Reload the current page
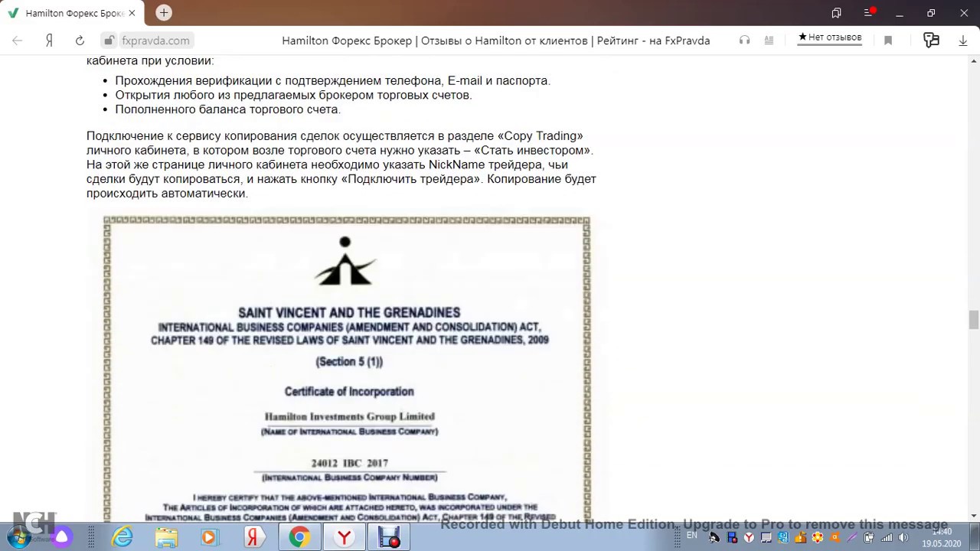Screen dimensions: 980x551 pyautogui.click(x=80, y=41)
